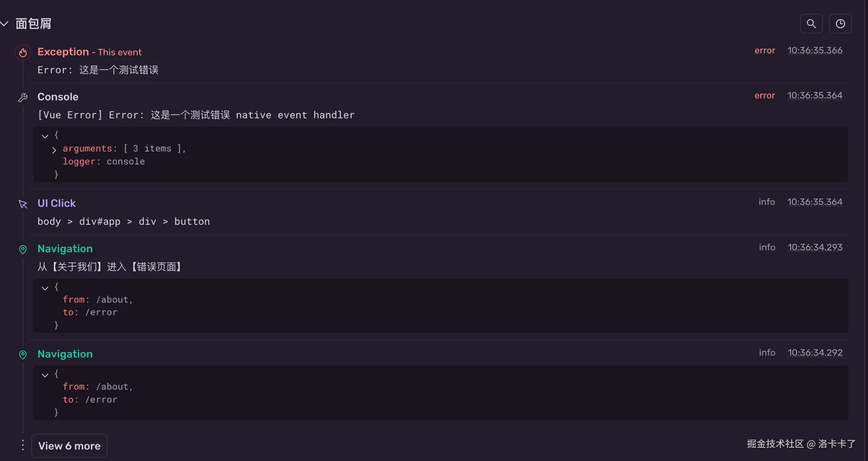Click the Console timestamp 10:36:35.364

tap(815, 95)
